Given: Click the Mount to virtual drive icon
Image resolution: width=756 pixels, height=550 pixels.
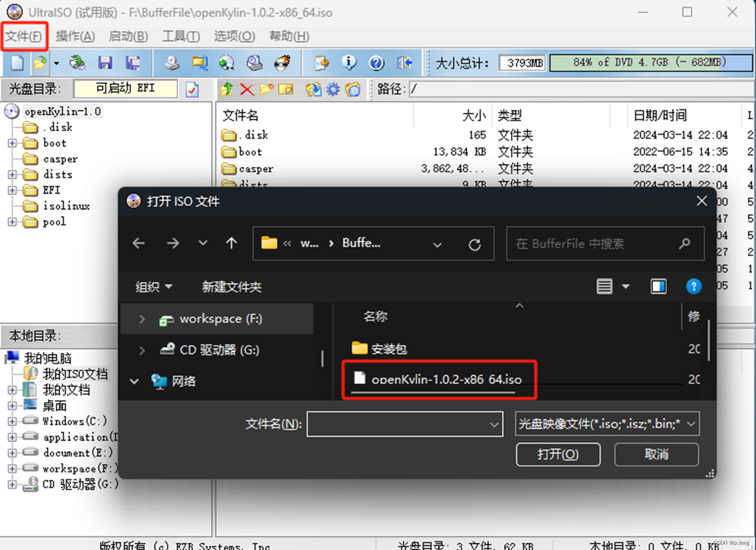Looking at the screenshot, I should pos(254,63).
